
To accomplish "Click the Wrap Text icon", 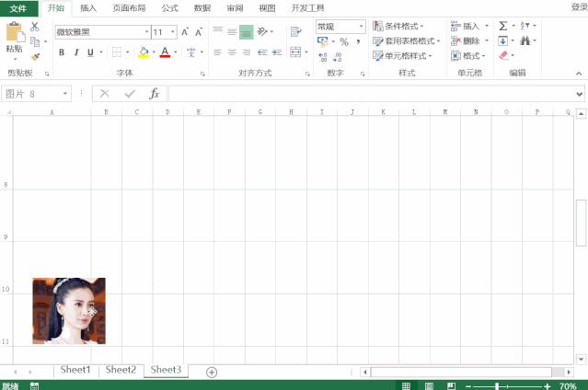I will [x=296, y=31].
